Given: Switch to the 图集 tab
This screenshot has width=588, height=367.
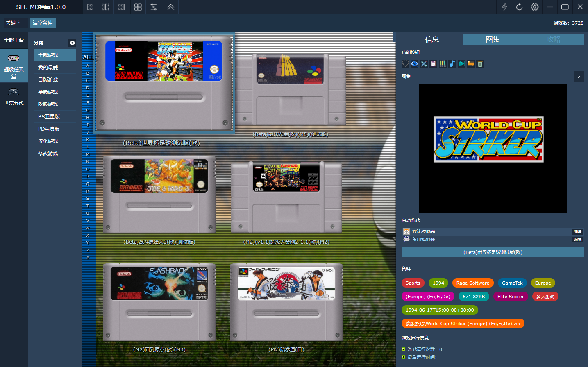Looking at the screenshot, I should (x=493, y=39).
